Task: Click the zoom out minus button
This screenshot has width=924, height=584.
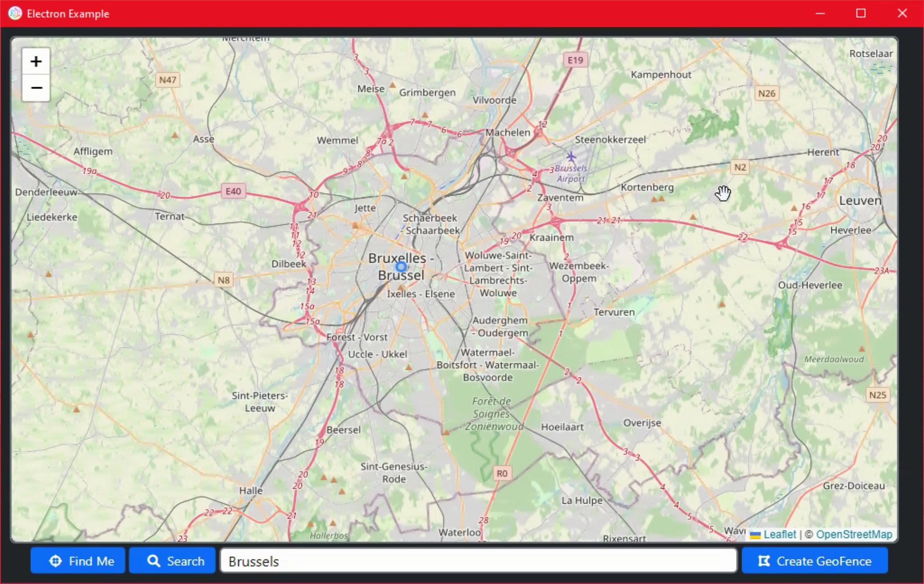Action: (x=36, y=88)
